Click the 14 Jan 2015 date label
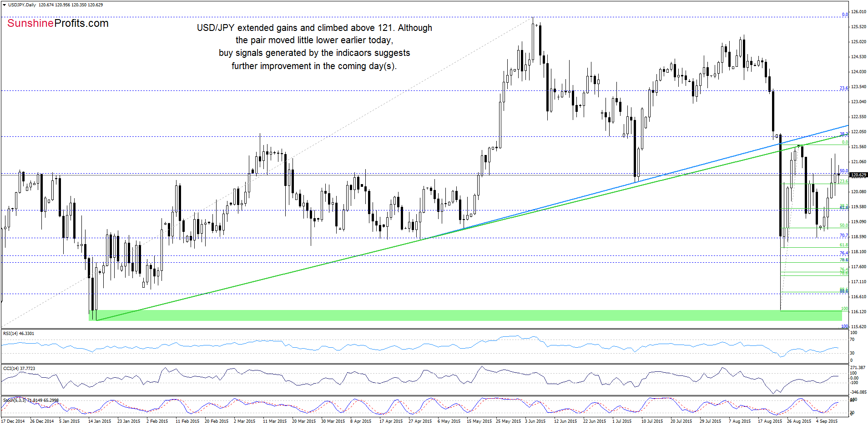Screen dimensions: 868x425 click(100, 421)
